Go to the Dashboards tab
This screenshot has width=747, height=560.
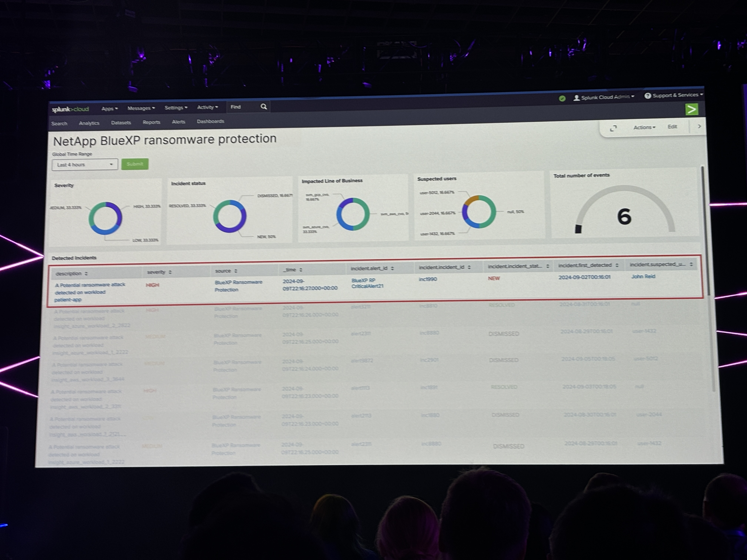tap(210, 121)
